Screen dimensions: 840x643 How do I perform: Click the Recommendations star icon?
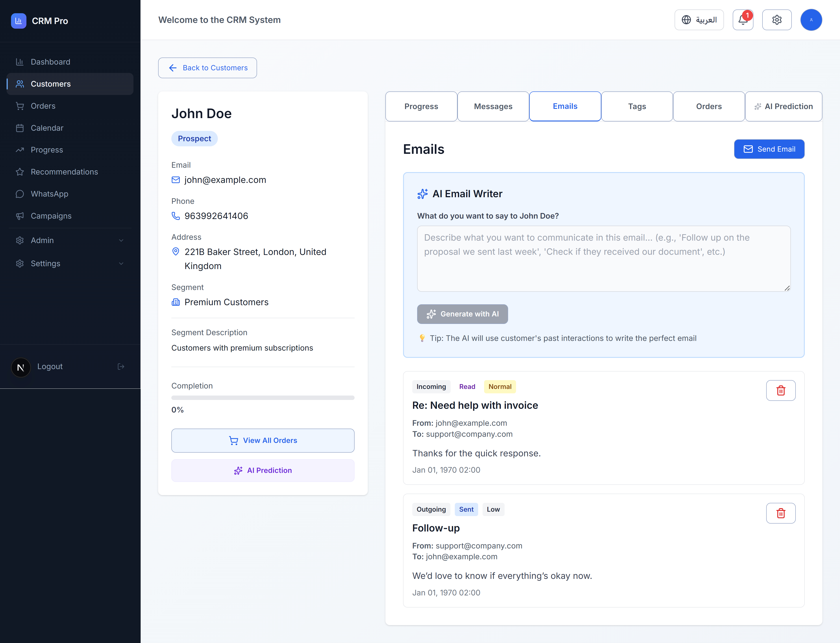[20, 172]
